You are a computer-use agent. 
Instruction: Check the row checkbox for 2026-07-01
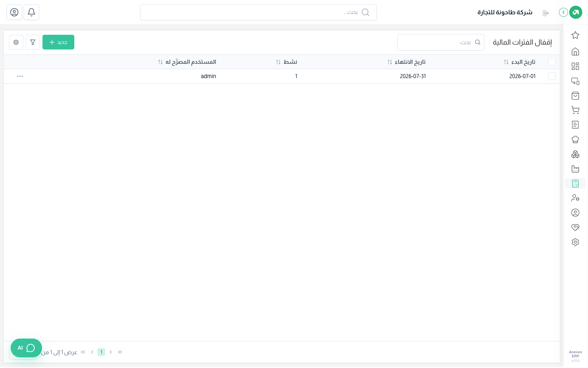[552, 76]
